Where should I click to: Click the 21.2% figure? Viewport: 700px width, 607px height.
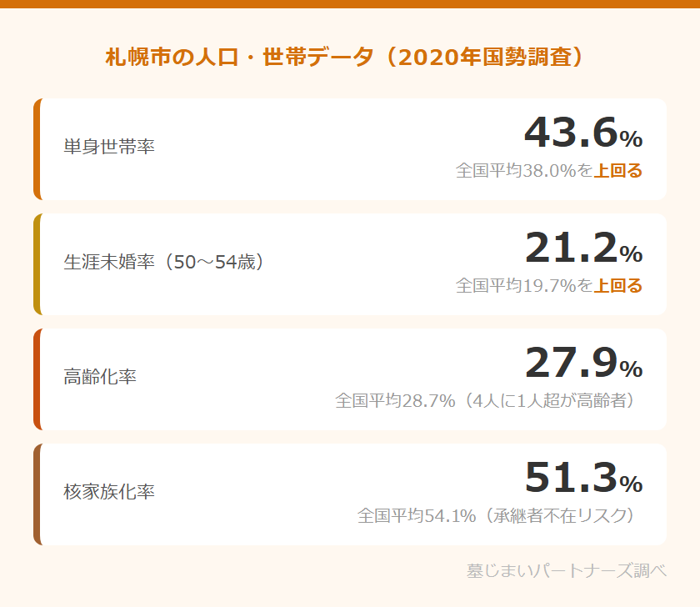pos(582,248)
